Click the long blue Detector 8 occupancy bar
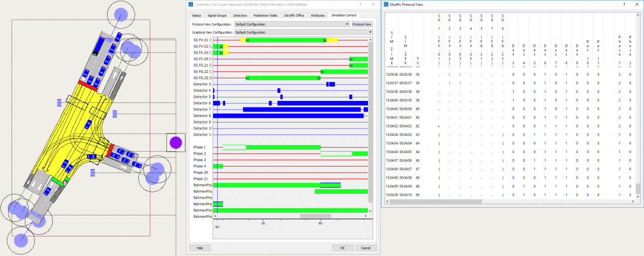 tap(289, 115)
